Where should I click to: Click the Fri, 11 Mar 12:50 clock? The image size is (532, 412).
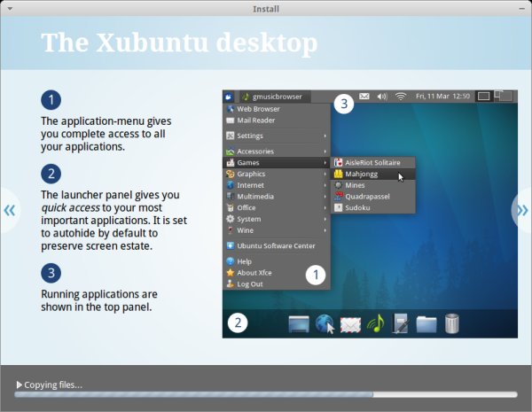[442, 97]
